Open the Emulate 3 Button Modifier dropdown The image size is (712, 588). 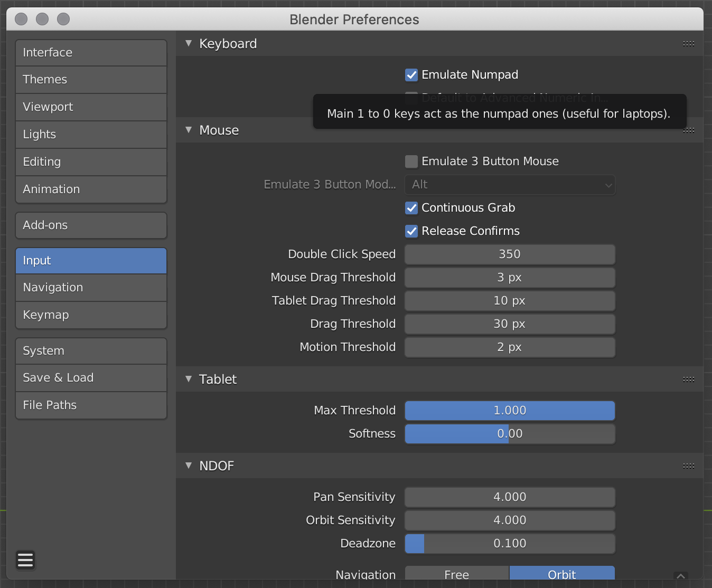pyautogui.click(x=510, y=185)
